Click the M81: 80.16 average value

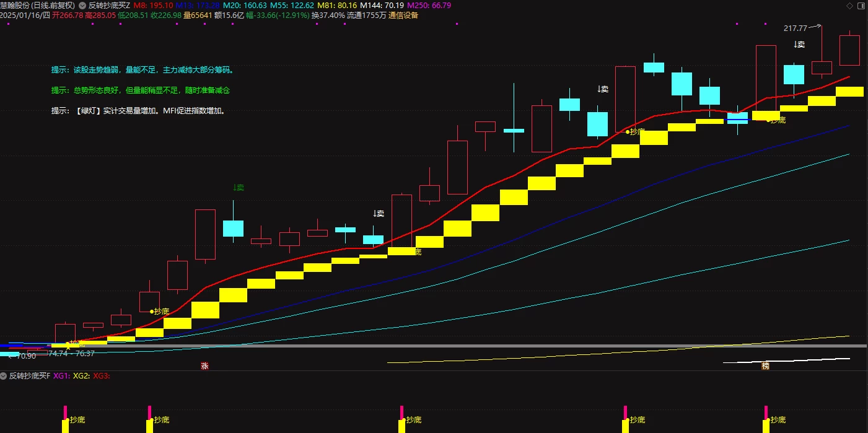337,5
